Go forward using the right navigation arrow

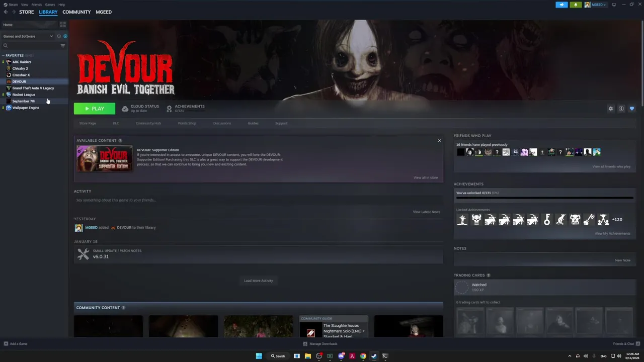13,12
